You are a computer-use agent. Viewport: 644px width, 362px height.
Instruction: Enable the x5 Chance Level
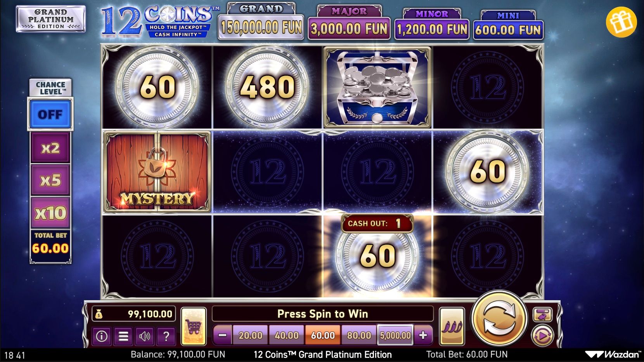[50, 180]
